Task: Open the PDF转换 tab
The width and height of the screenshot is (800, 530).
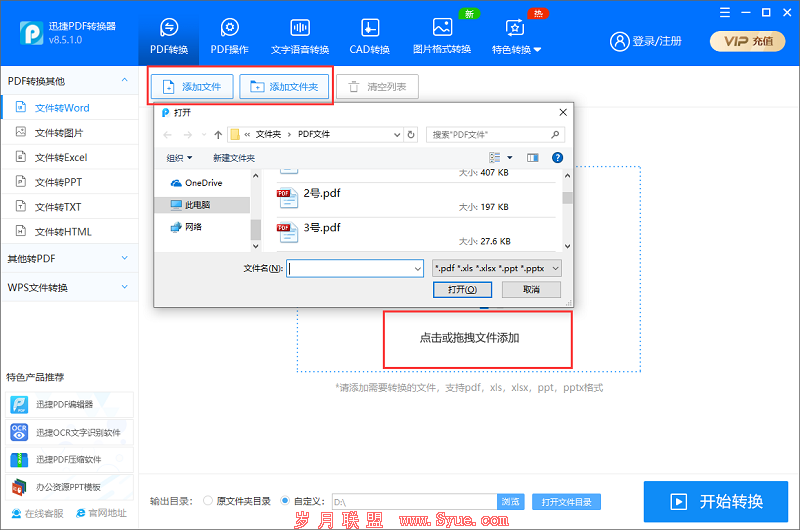Action: coord(169,36)
